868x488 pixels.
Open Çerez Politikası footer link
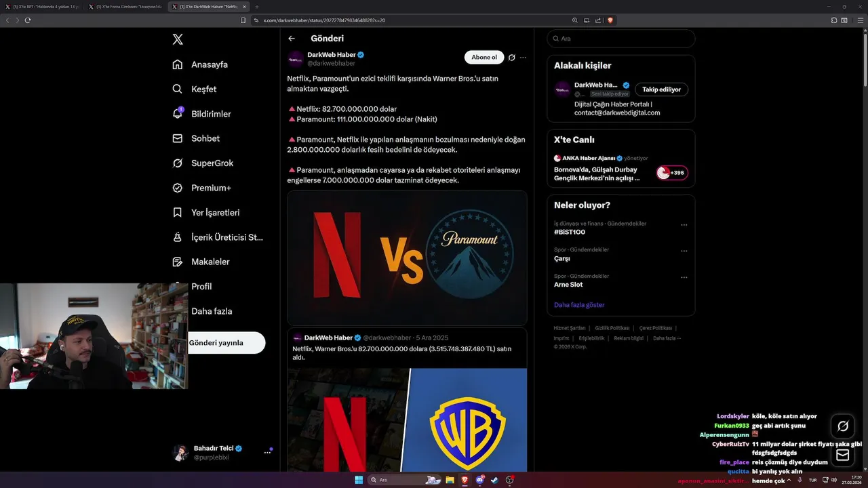656,328
